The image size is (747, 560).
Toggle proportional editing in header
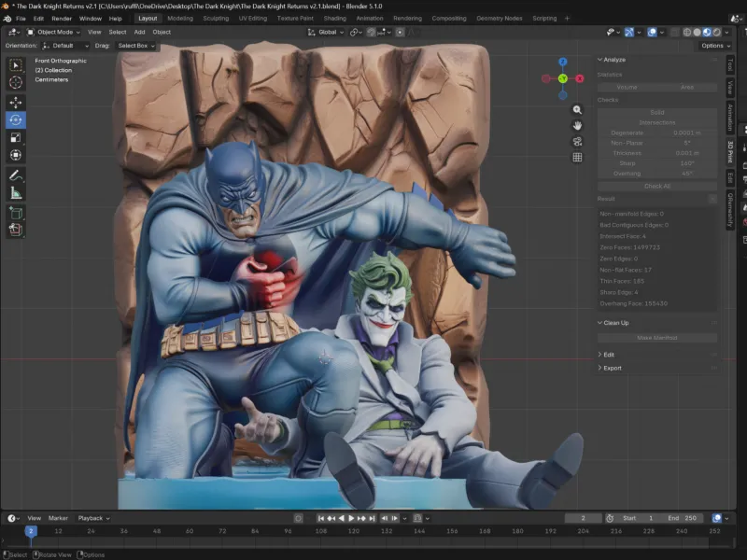pyautogui.click(x=400, y=32)
